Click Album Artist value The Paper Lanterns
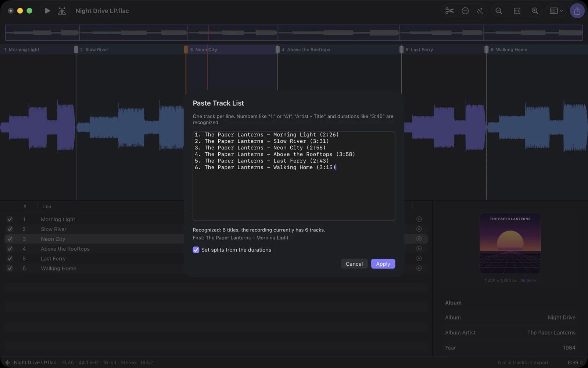Viewport: 588px width, 368px height. pos(551,332)
